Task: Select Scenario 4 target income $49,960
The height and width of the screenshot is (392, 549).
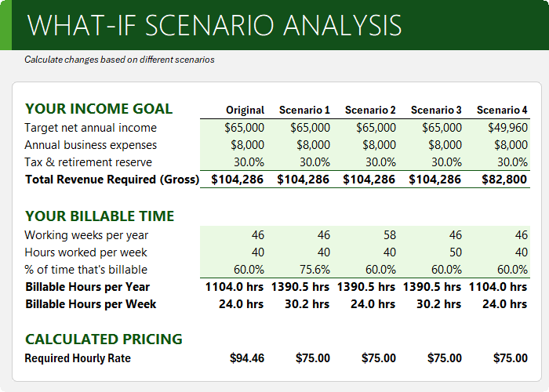Action: click(x=507, y=128)
